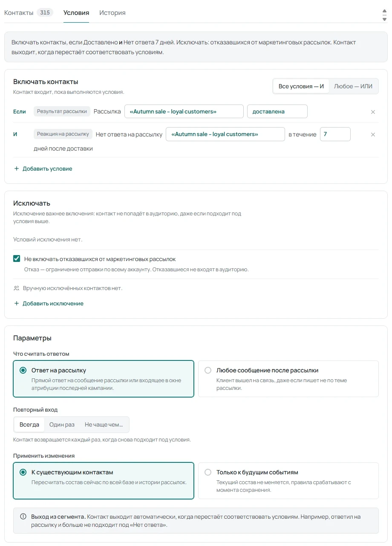This screenshot has width=392, height=546.
Task: Open the История tab
Action: click(x=112, y=13)
